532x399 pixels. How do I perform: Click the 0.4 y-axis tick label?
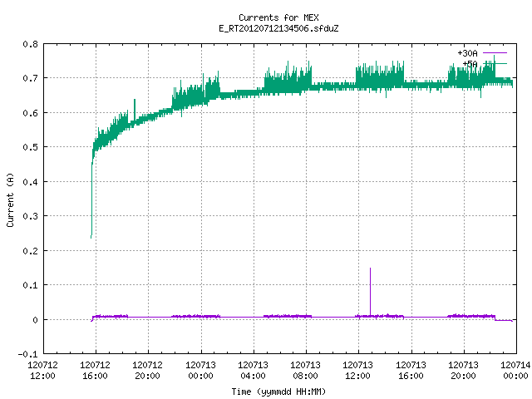(30, 182)
